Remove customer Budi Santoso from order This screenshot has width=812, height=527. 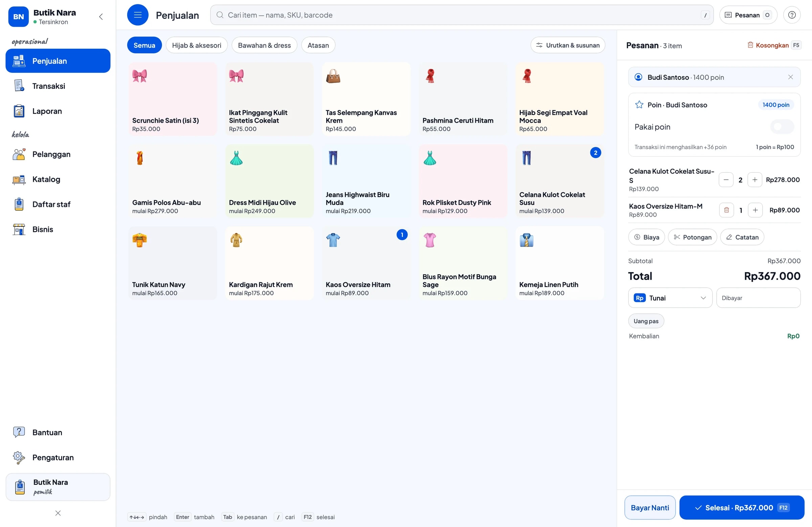790,77
